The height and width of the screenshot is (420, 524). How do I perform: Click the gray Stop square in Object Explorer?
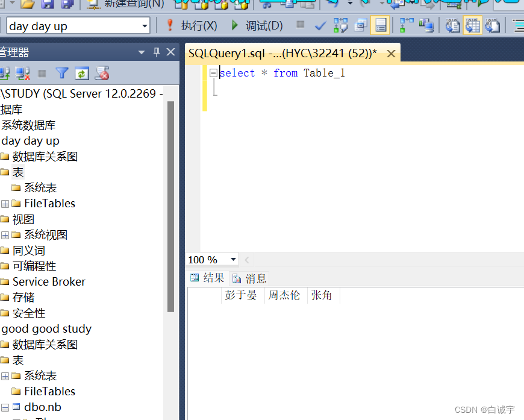coord(42,74)
